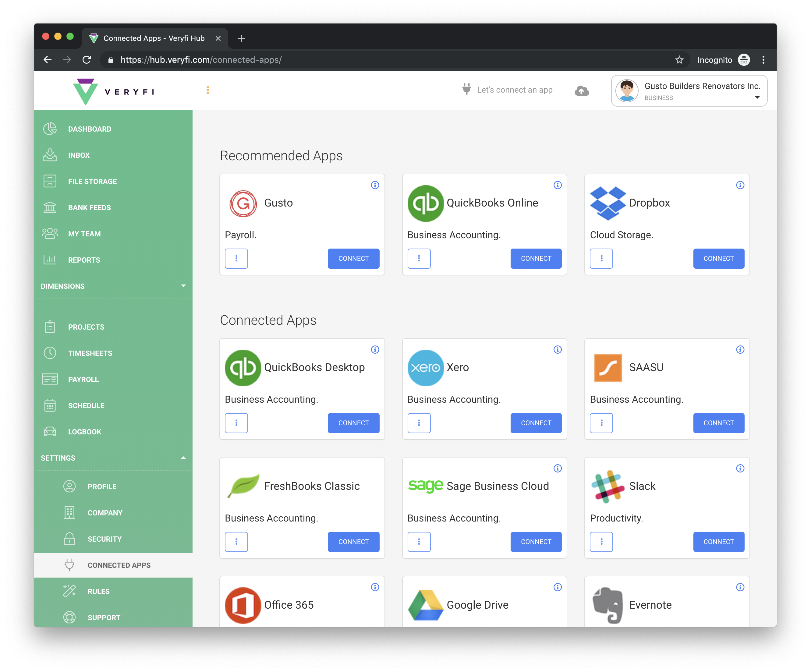811x672 pixels.
Task: Connect the Slack app
Action: 719,542
